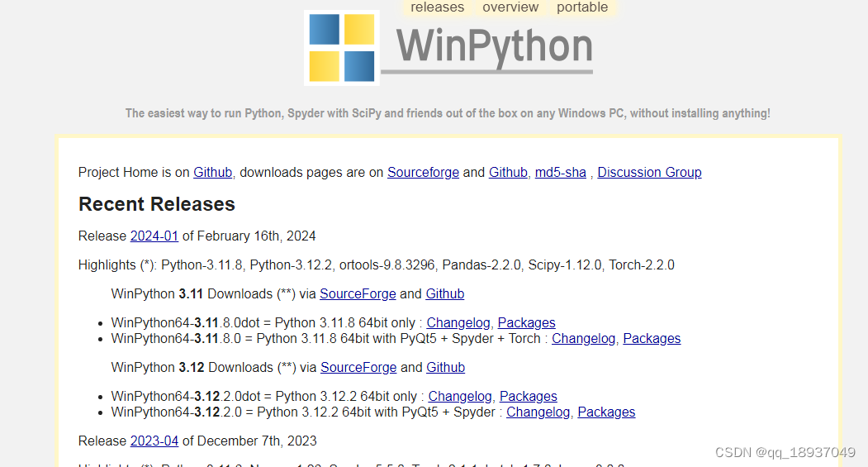Open Changelog for 3.12.2.0 PyQt5 Spyder
The height and width of the screenshot is (467, 868).
tap(538, 412)
